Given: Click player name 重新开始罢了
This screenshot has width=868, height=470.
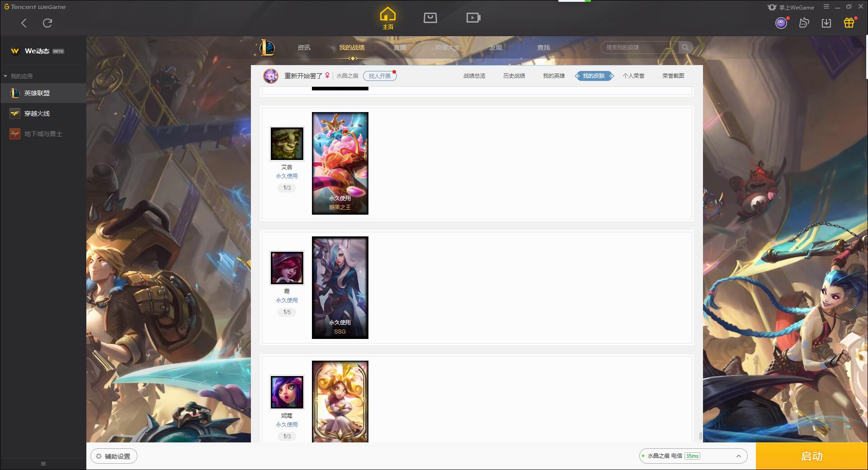Looking at the screenshot, I should pos(303,76).
